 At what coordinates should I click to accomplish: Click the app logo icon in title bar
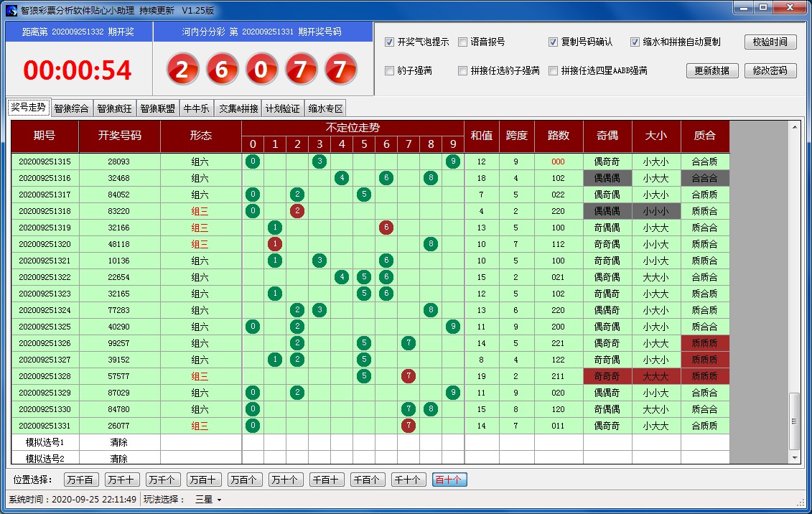[x=11, y=10]
